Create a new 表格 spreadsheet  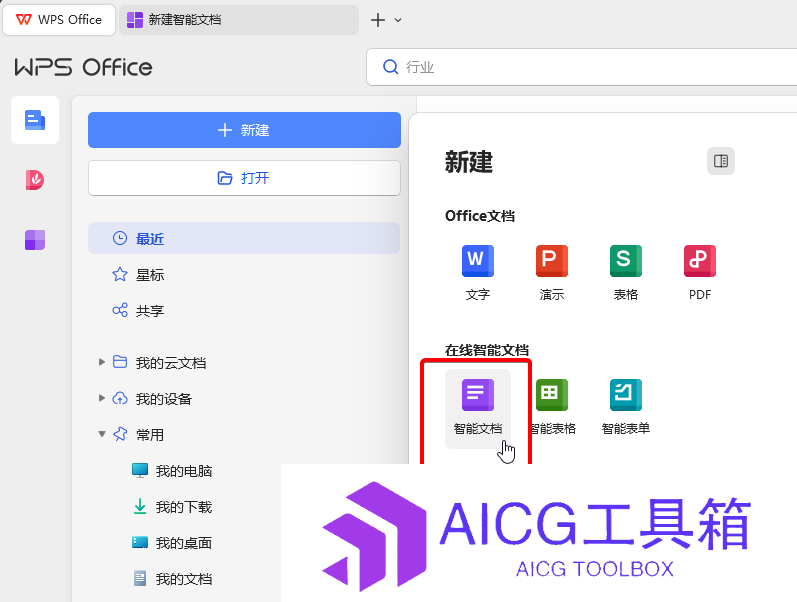(626, 273)
